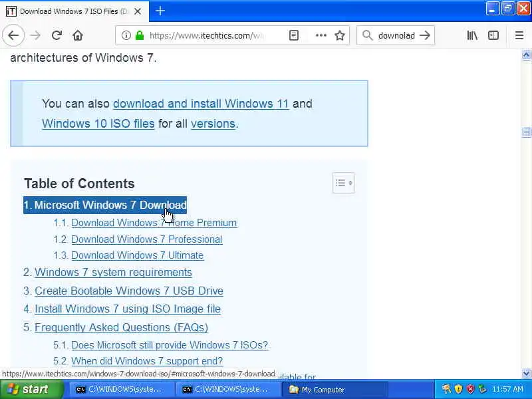Toggle the sidebar view
The image size is (532, 399).
[x=493, y=35]
